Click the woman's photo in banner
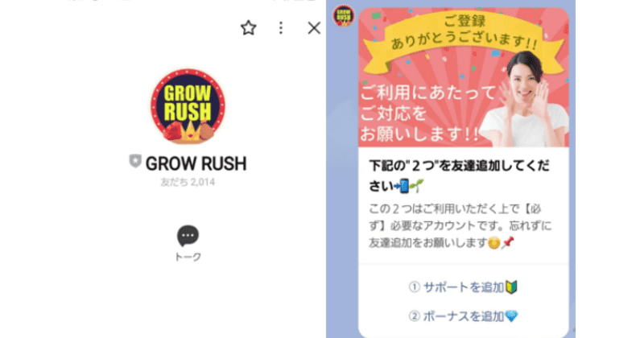Image resolution: width=644 pixels, height=338 pixels. pyautogui.click(x=526, y=100)
